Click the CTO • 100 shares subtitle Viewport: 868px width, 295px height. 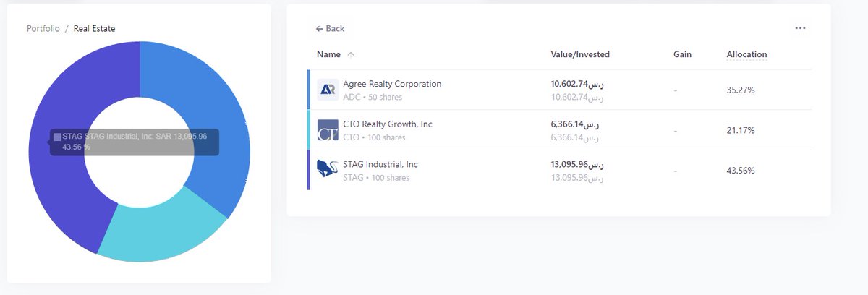(x=374, y=137)
